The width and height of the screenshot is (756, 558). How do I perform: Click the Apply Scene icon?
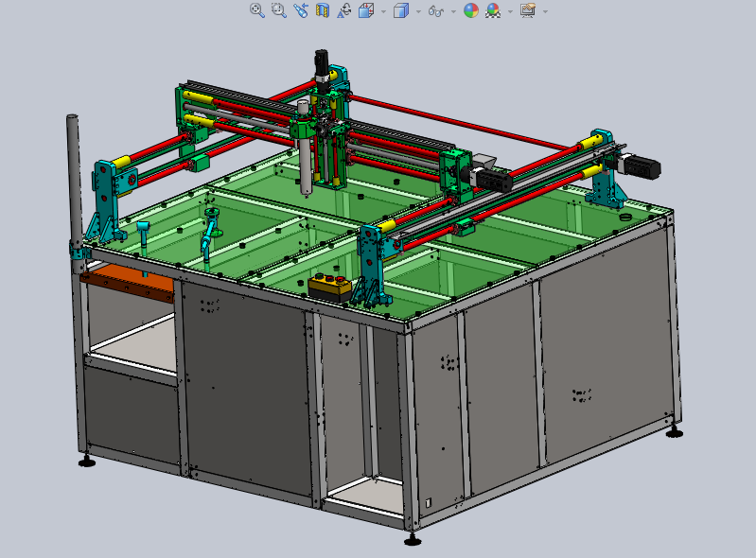tap(493, 10)
